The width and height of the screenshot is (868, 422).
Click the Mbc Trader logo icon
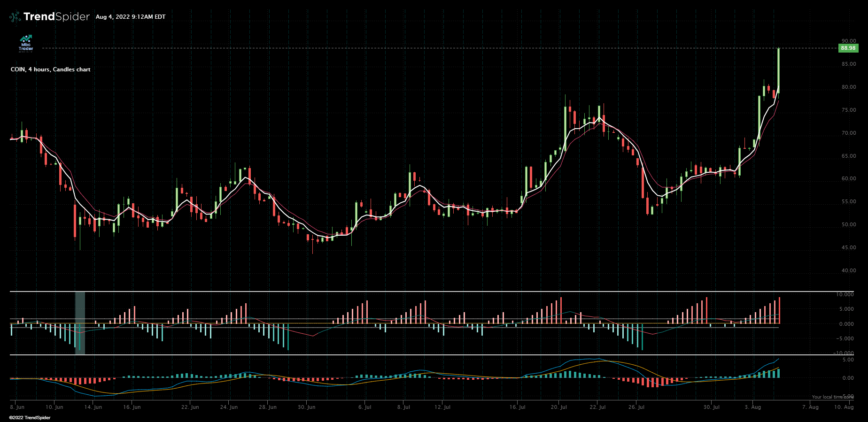[x=26, y=43]
